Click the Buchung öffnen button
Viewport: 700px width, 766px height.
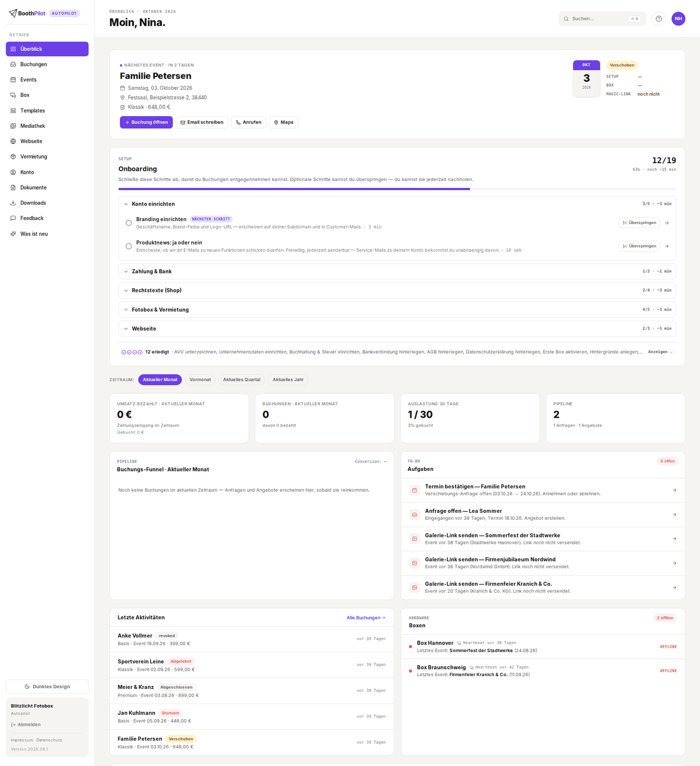(146, 123)
